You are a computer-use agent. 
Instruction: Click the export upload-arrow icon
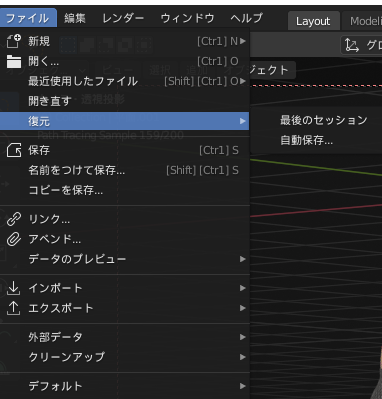[14, 308]
